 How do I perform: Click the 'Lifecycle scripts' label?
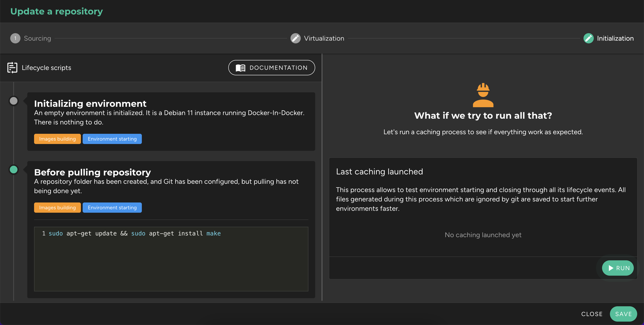tap(46, 68)
